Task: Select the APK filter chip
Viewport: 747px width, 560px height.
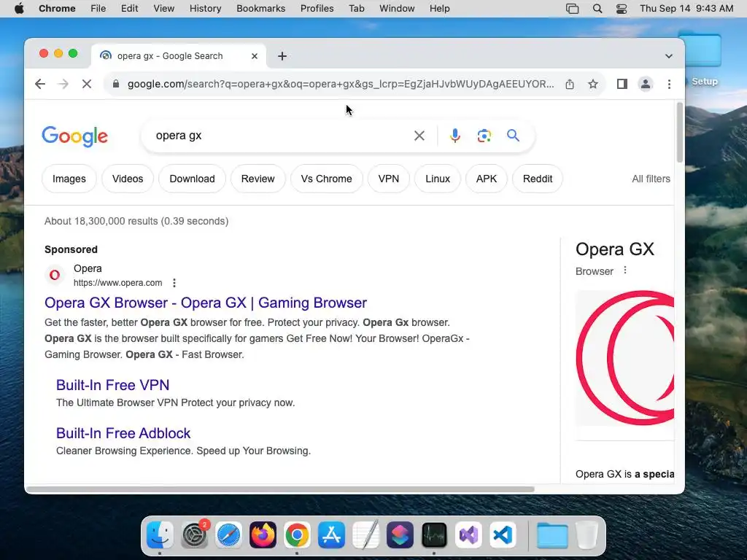Action: 487,179
